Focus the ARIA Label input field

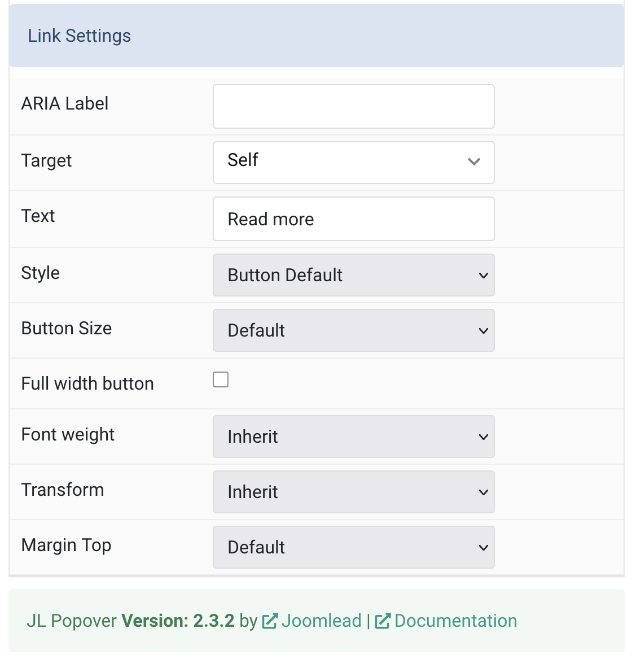coord(354,107)
